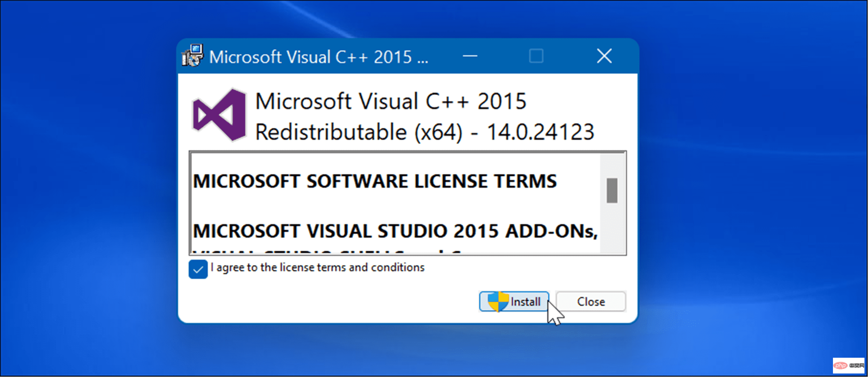Image resolution: width=868 pixels, height=377 pixels.
Task: Click the 'MICROSOFT SOFTWARE LICENSE TERMS' heading
Action: 375,181
